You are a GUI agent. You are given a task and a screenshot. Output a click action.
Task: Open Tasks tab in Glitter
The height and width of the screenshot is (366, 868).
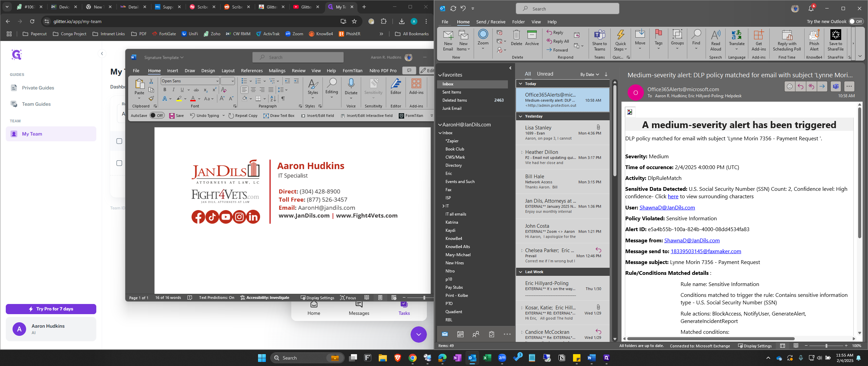404,309
